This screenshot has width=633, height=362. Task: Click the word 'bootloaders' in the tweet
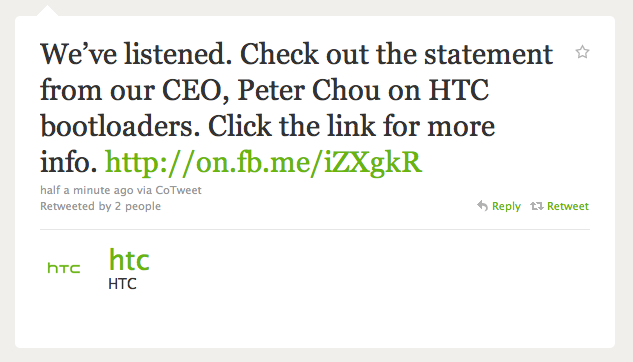click(x=117, y=126)
